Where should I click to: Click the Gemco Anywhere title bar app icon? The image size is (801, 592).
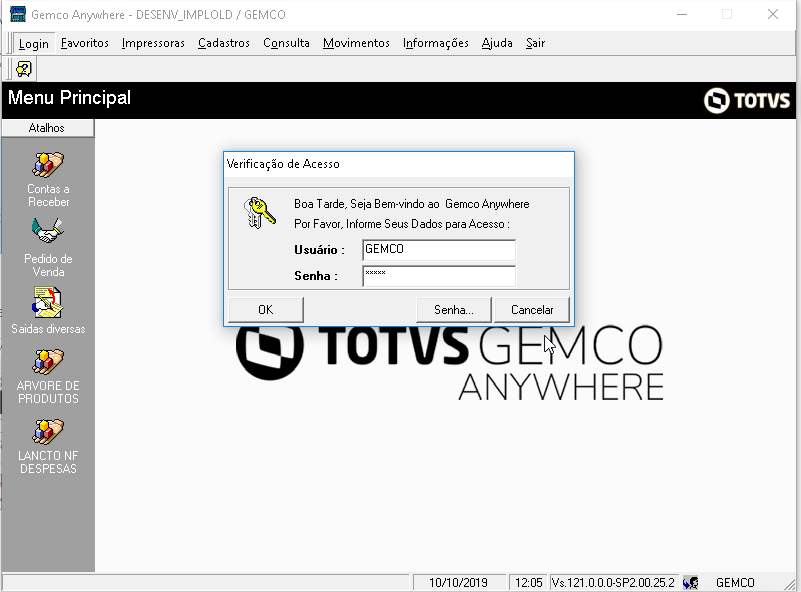[x=18, y=14]
